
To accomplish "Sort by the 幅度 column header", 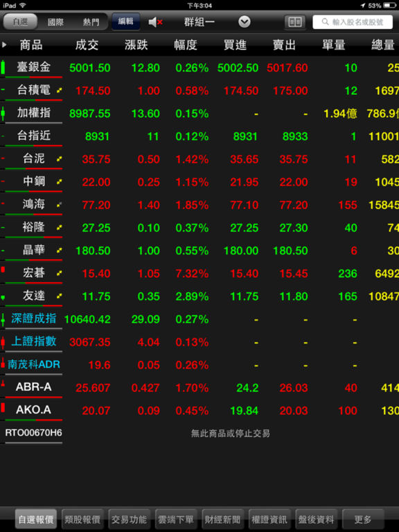I will (186, 45).
